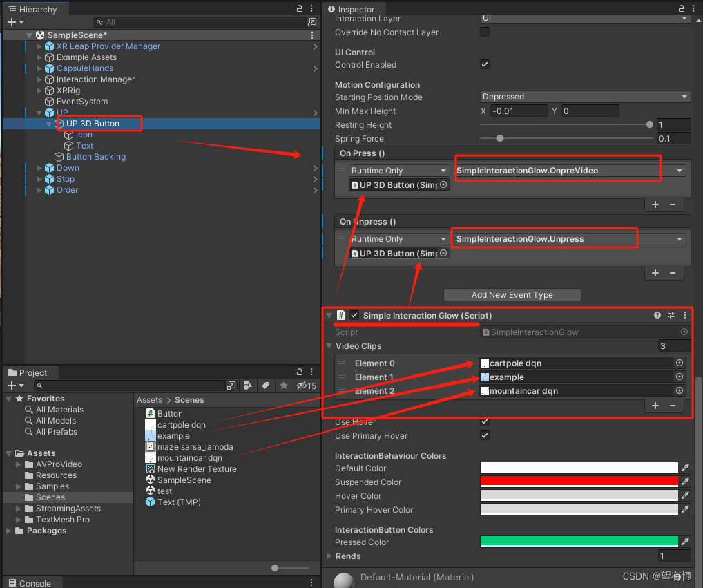Collapse UP 3D Button hierarchy node

pyautogui.click(x=49, y=124)
